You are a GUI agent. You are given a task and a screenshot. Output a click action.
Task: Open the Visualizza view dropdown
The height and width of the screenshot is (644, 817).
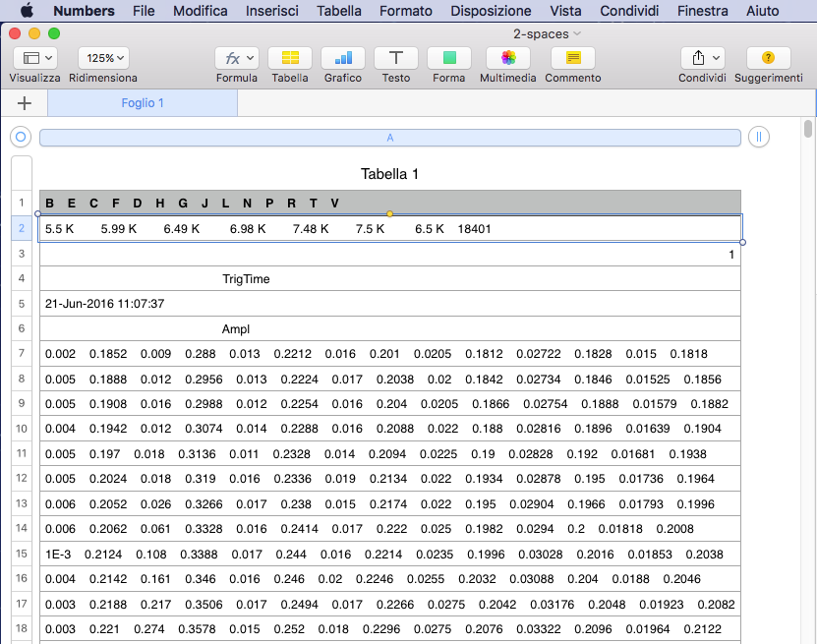(x=34, y=58)
